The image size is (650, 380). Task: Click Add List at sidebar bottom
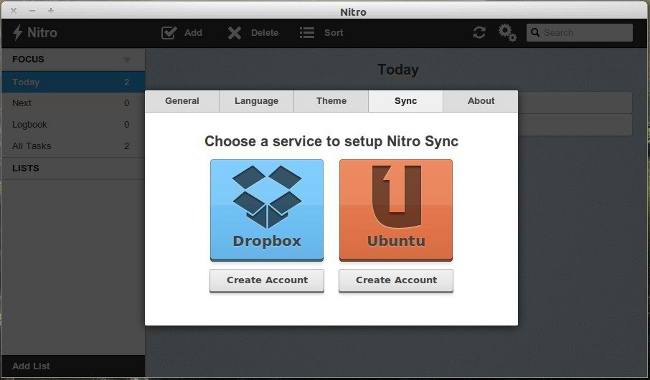click(31, 366)
